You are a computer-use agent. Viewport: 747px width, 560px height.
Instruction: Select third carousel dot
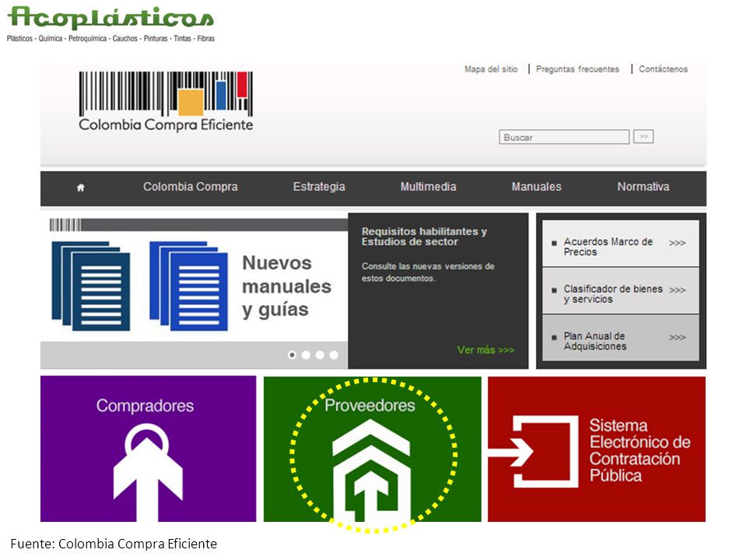click(320, 355)
